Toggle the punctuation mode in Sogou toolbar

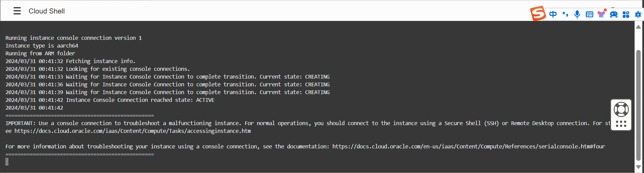[x=565, y=14]
